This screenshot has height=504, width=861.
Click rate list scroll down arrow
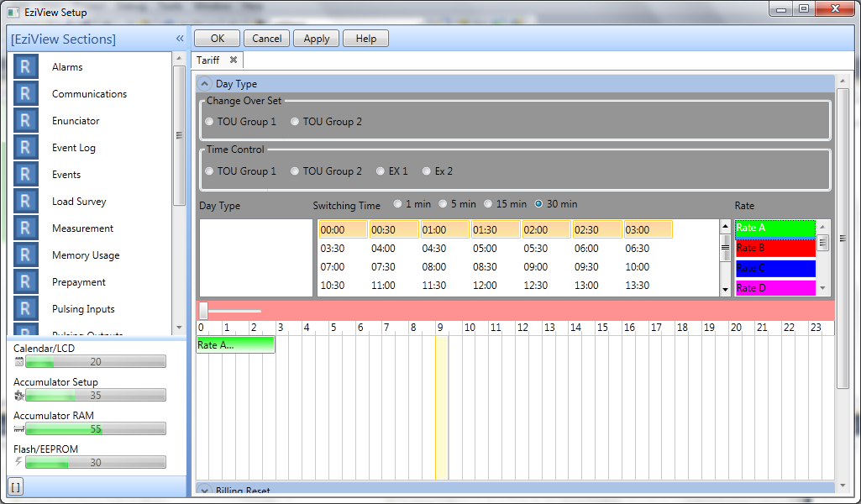tap(822, 288)
